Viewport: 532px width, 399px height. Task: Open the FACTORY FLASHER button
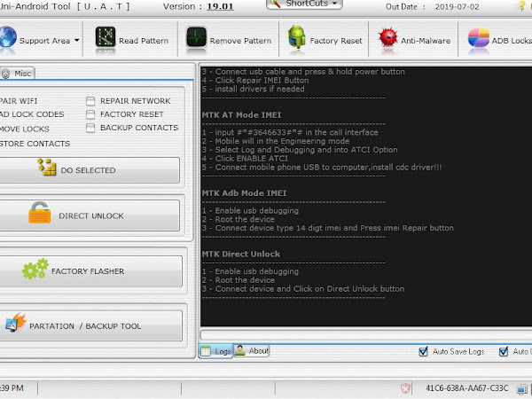(90, 271)
